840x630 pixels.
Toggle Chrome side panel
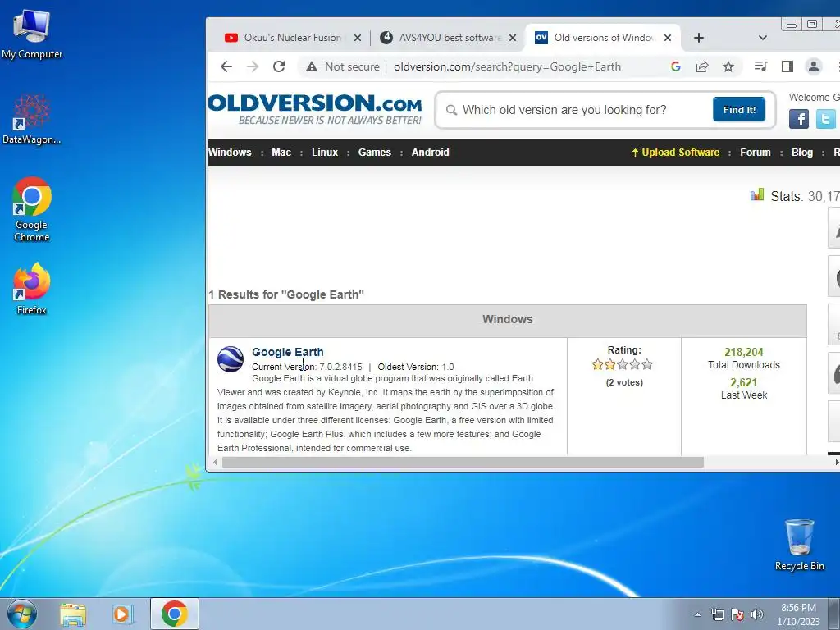click(x=787, y=66)
